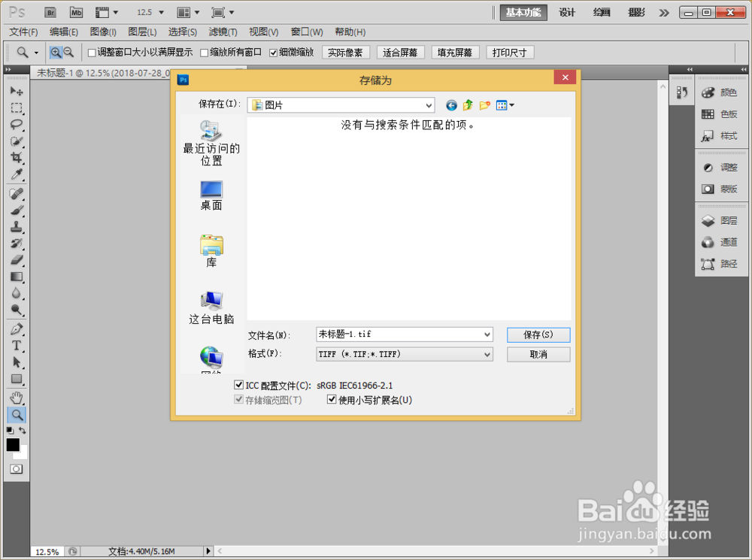Screen dimensions: 752x560
Task: Toggle the ICC 配置文件 checkbox
Action: point(239,384)
